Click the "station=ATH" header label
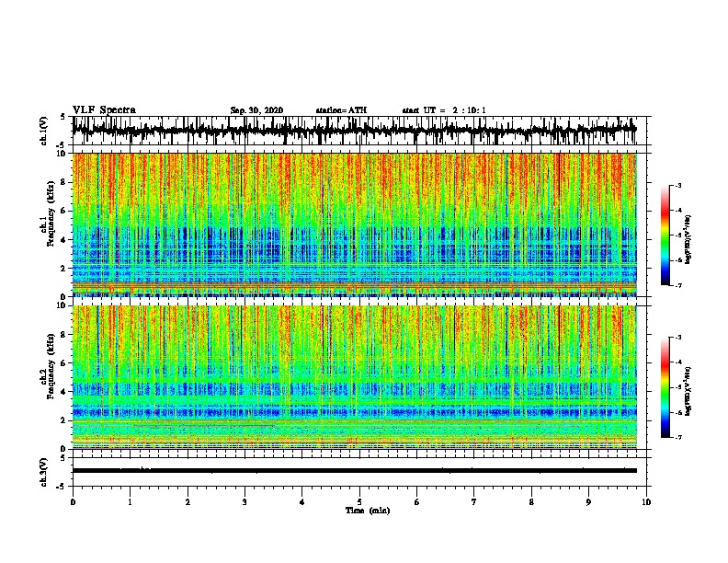The height and width of the screenshot is (563, 728). (341, 110)
